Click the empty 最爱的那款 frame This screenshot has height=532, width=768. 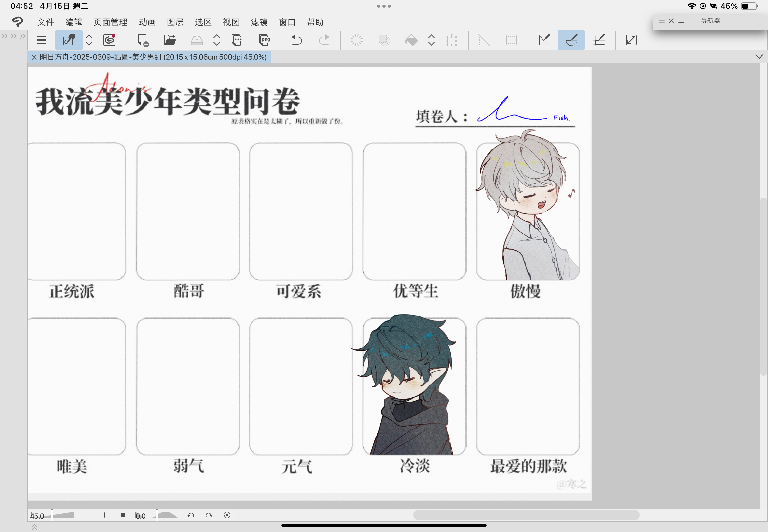pos(528,386)
